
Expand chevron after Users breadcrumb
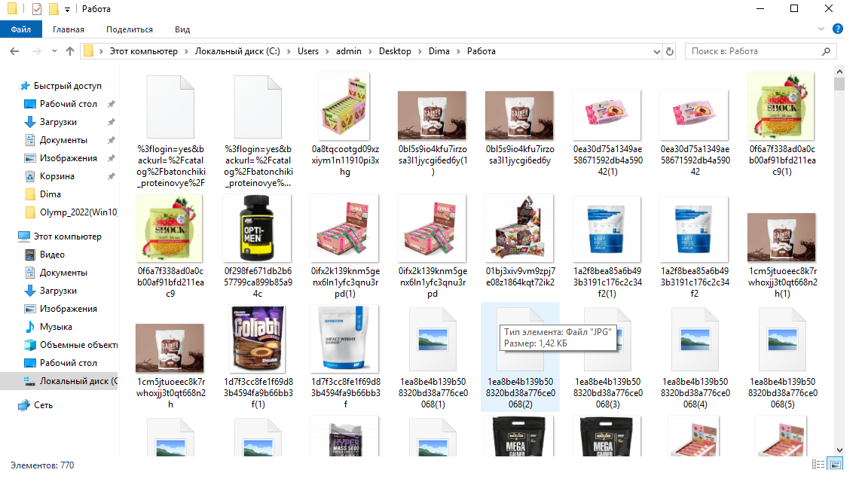point(327,51)
